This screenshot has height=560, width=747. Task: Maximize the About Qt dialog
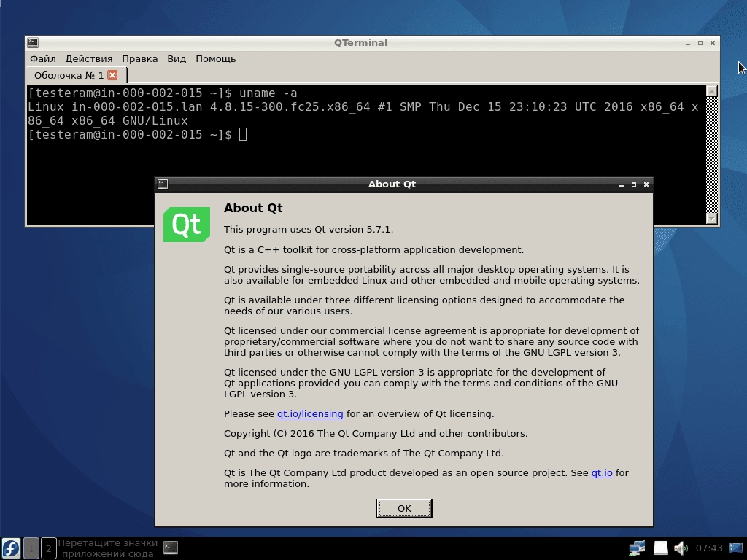634,184
